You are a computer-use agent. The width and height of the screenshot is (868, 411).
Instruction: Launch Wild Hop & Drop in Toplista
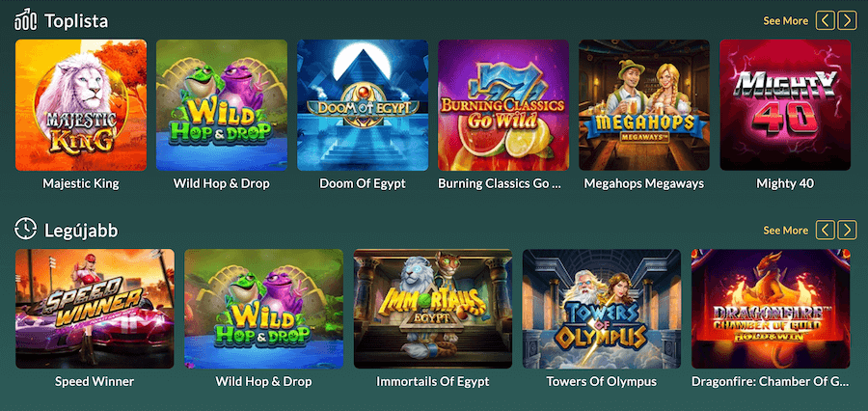222,105
